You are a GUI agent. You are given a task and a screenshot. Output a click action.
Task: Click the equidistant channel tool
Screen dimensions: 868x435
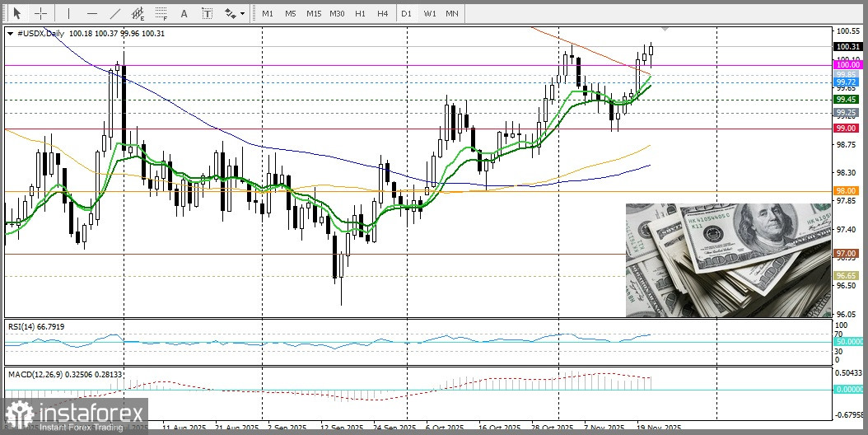coord(138,13)
